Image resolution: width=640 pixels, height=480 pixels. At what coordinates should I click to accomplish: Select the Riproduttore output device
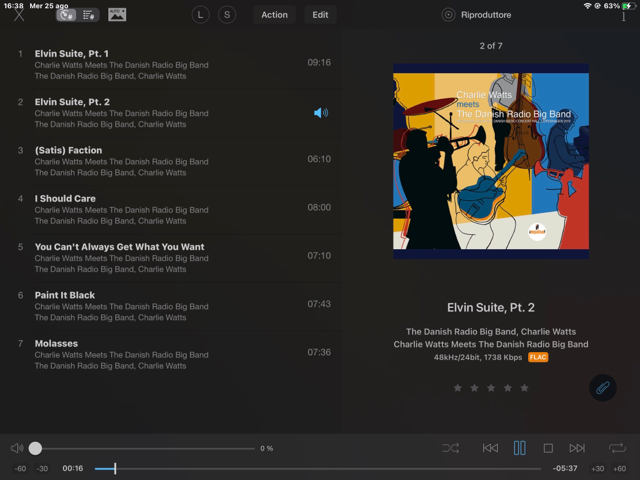tap(476, 15)
